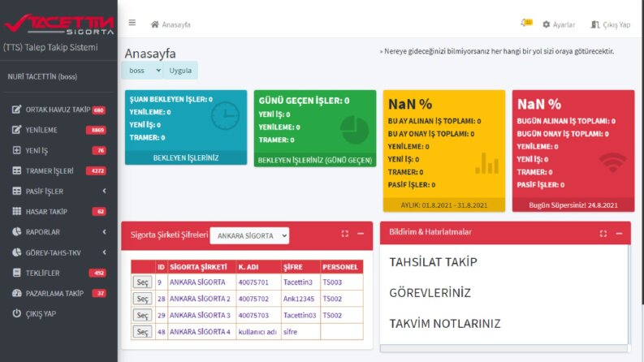Click kullanıcı adı placeholder cell

(x=257, y=332)
